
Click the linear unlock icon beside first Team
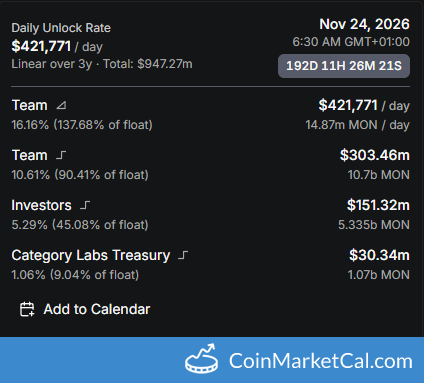(61, 106)
